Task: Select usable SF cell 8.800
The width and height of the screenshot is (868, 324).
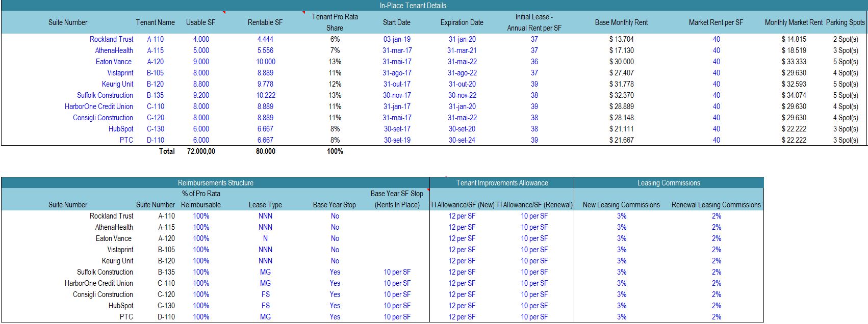Action: pyautogui.click(x=201, y=84)
